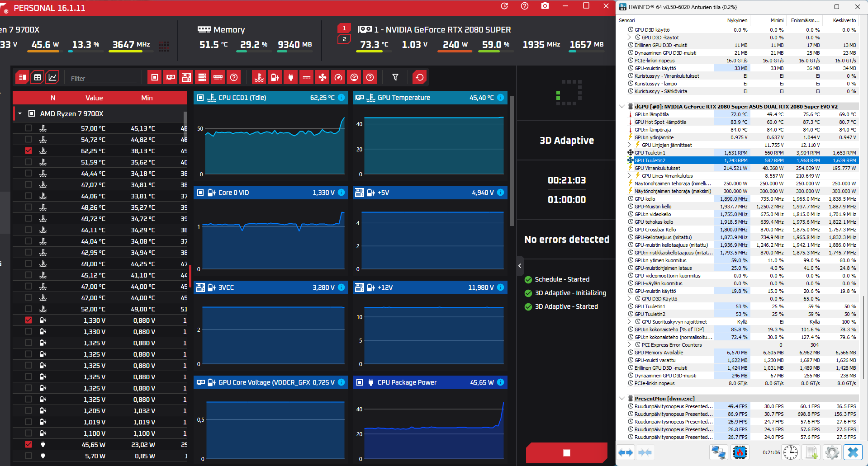Switch OCCT monitoring to table view
868x466 pixels.
click(38, 77)
